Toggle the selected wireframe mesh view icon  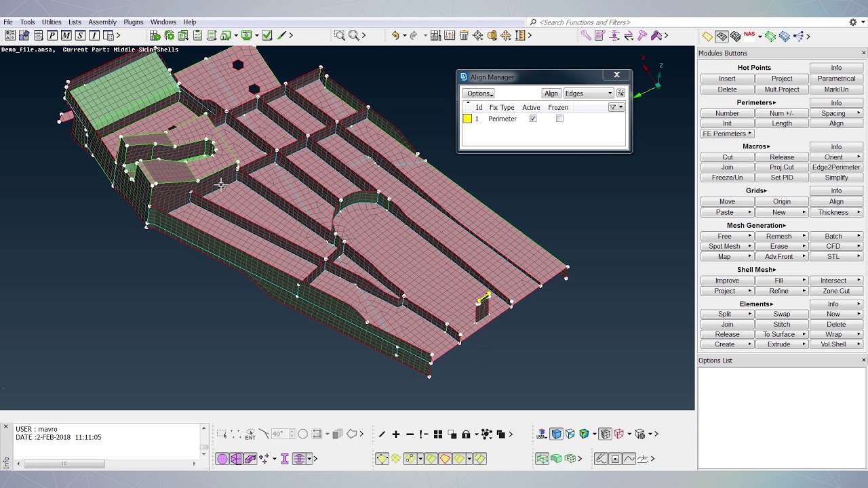722,36
